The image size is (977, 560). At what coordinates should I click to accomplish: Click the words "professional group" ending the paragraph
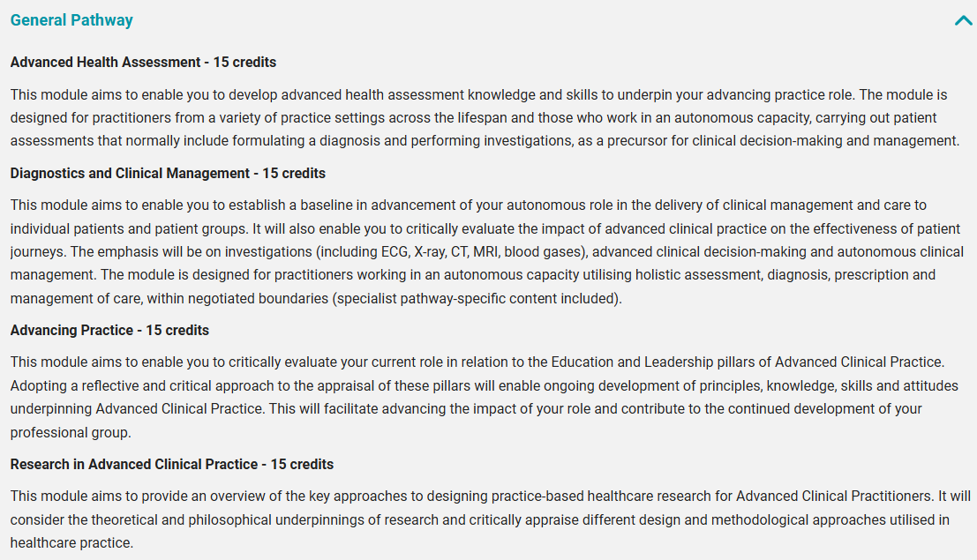pos(69,432)
